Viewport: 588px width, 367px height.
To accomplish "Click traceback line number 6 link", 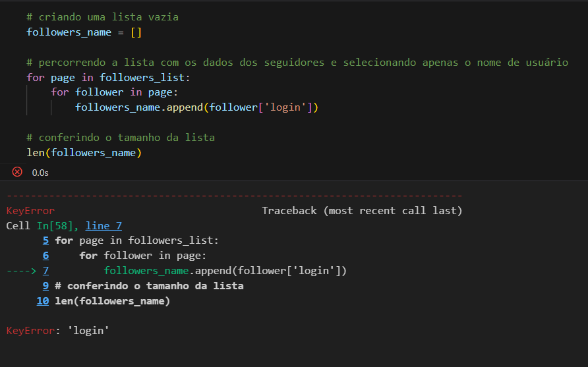I will coord(45,256).
